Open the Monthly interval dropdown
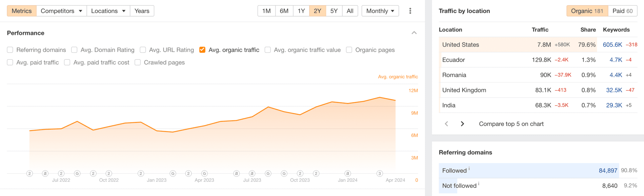The height and width of the screenshot is (196, 644). [x=380, y=11]
